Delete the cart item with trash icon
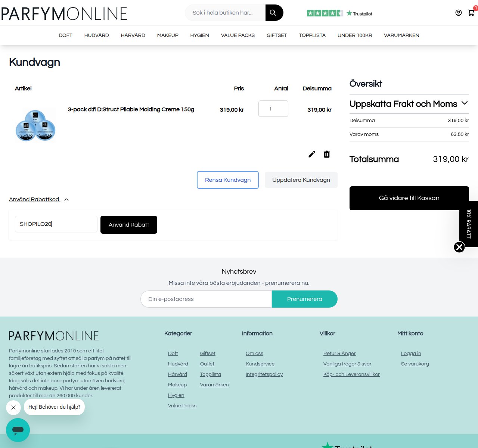The image size is (478, 448). 327,154
